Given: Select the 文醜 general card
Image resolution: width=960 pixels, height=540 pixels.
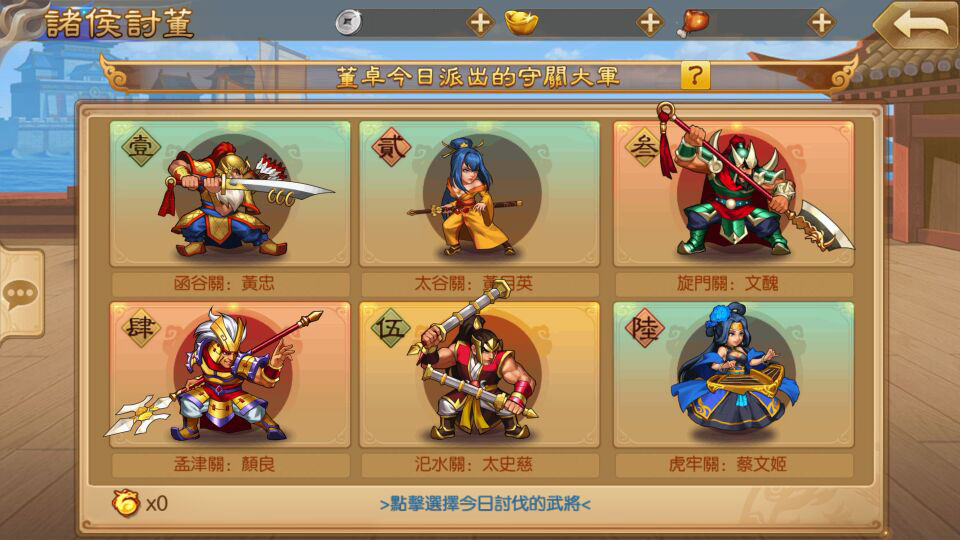Looking at the screenshot, I should pos(733,193).
